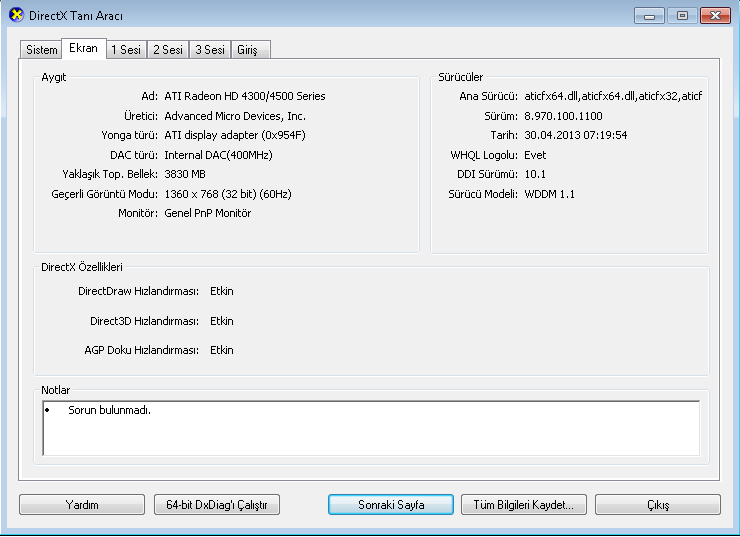Minimize the DirectX Tanı Aracı window
Image resolution: width=740 pixels, height=537 pixels.
pos(649,16)
